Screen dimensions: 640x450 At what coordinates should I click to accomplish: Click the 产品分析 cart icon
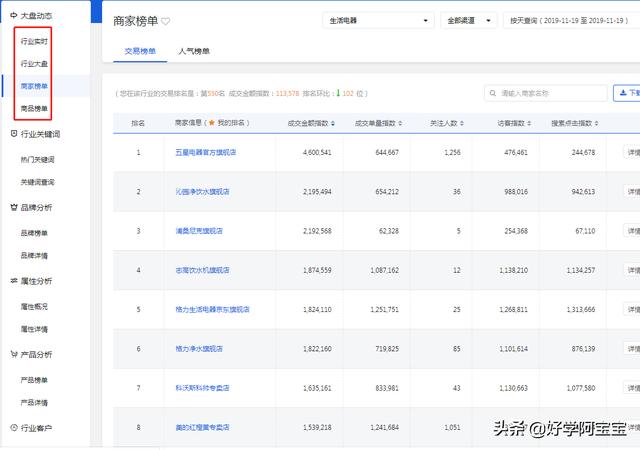[14, 354]
